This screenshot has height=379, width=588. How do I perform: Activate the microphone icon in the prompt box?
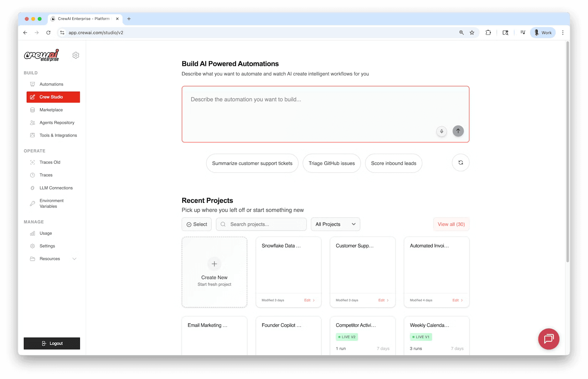(441, 131)
